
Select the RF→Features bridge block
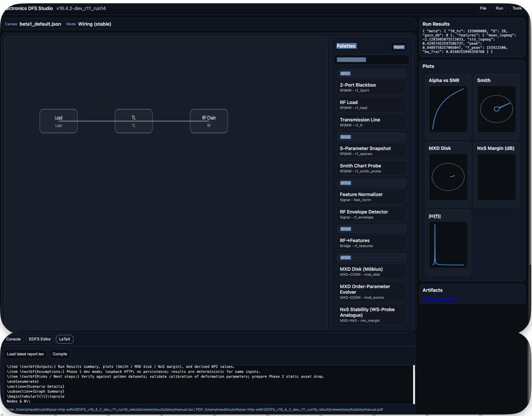[371, 242]
